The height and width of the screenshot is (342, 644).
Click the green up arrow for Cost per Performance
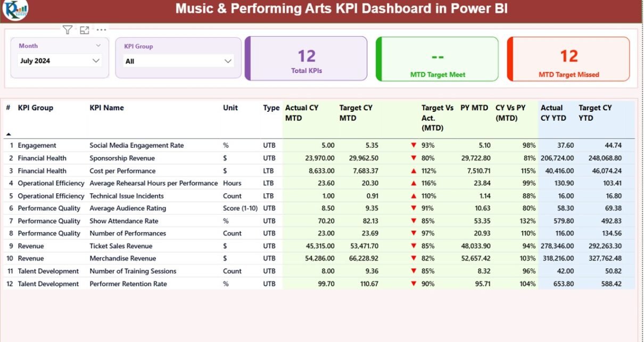[413, 171]
